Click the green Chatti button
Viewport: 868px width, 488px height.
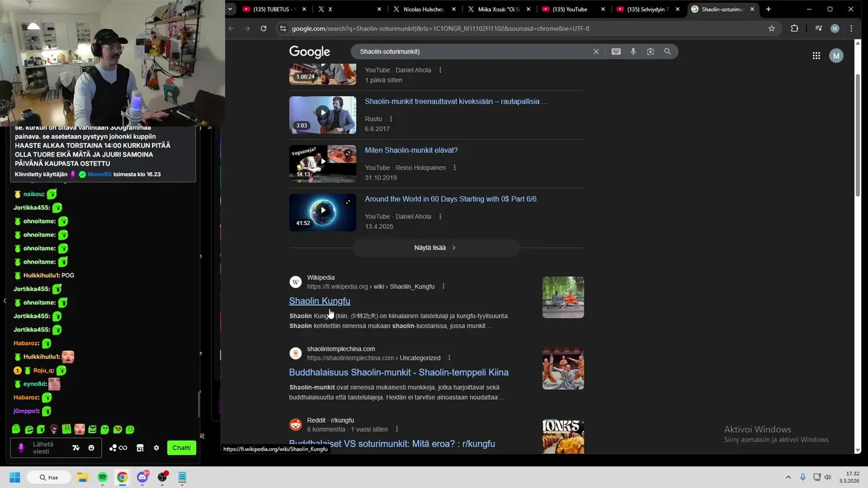tap(181, 448)
